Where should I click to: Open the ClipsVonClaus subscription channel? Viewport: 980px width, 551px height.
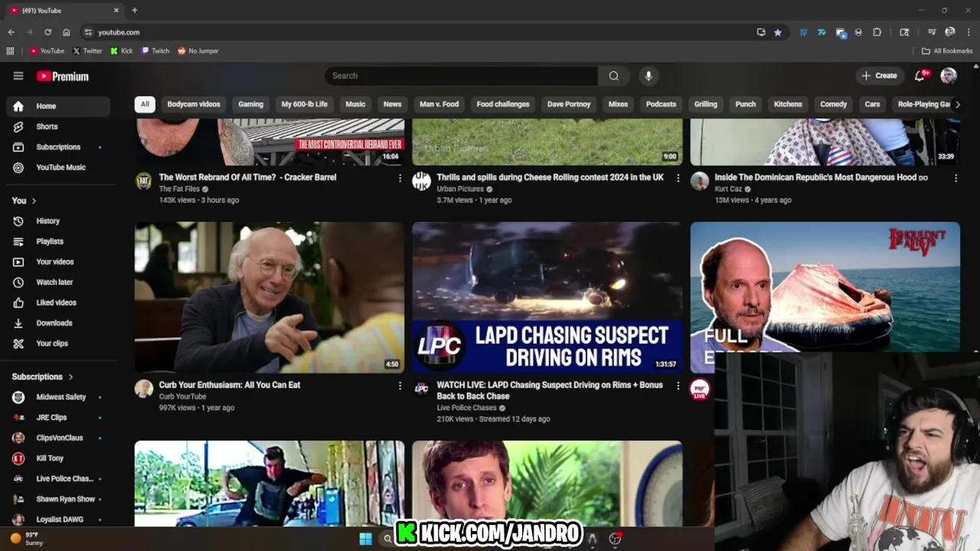(x=57, y=438)
